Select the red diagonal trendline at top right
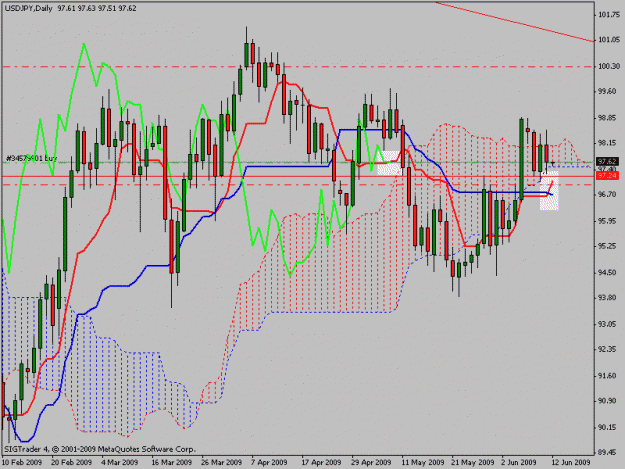Image resolution: width=625 pixels, height=469 pixels. (x=514, y=22)
